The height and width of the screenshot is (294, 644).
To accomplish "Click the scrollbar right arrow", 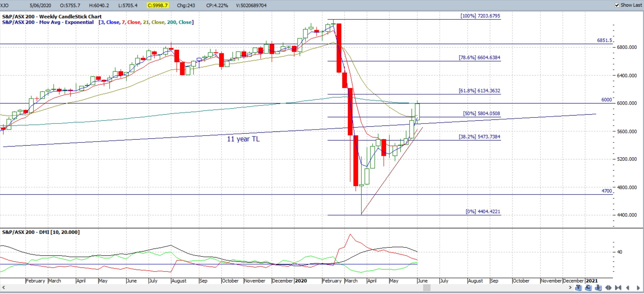I will [570, 287].
